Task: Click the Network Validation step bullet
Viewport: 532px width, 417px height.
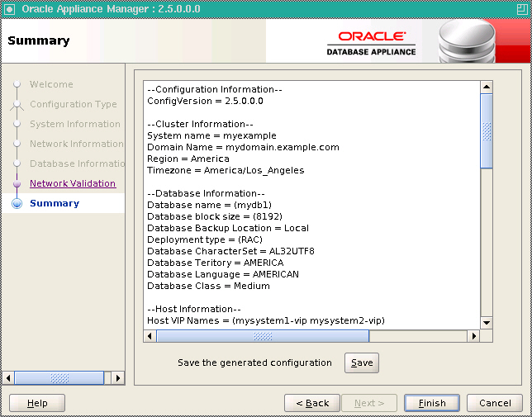Action: pyautogui.click(x=17, y=183)
